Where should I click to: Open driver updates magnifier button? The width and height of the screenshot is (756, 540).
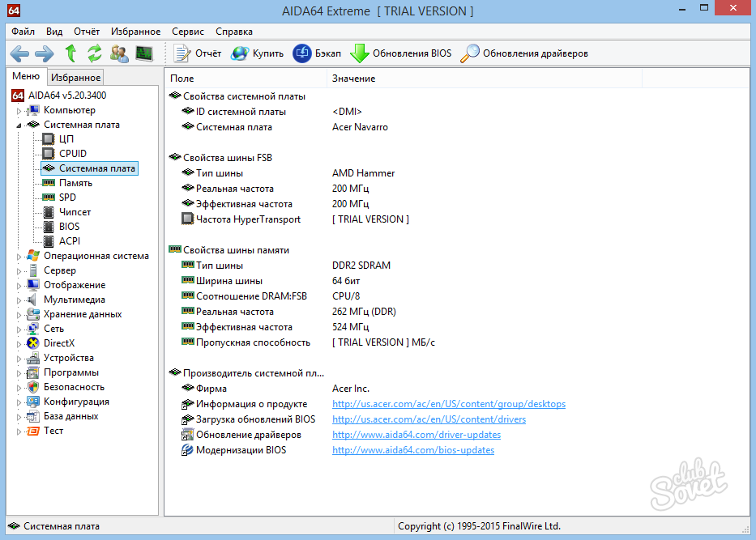523,53
